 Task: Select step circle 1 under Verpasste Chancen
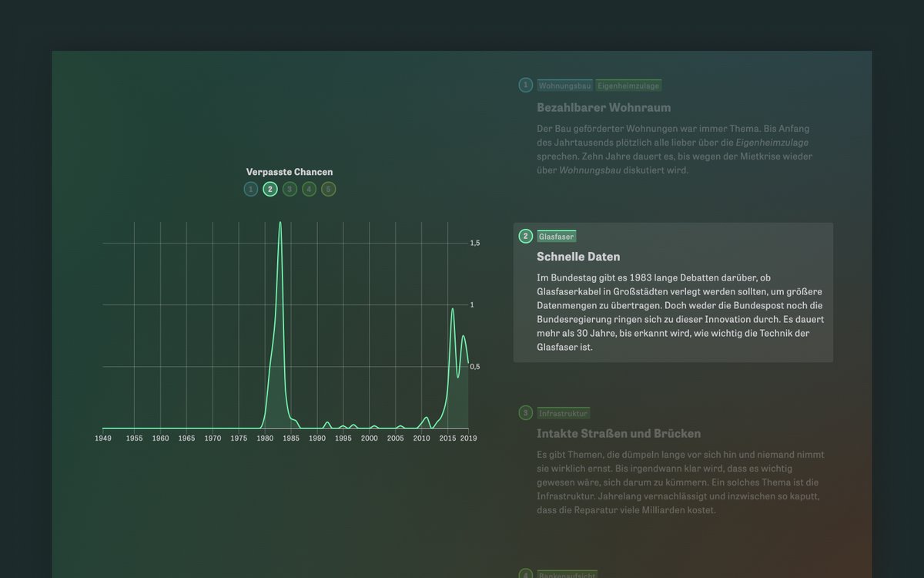point(250,188)
